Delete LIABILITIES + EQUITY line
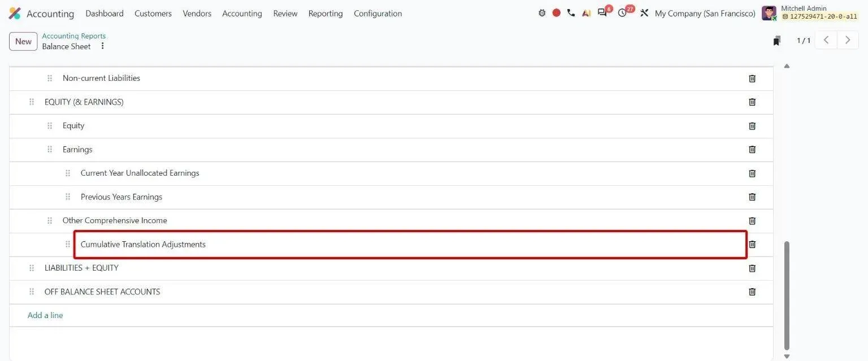This screenshot has width=868, height=361. [x=752, y=268]
